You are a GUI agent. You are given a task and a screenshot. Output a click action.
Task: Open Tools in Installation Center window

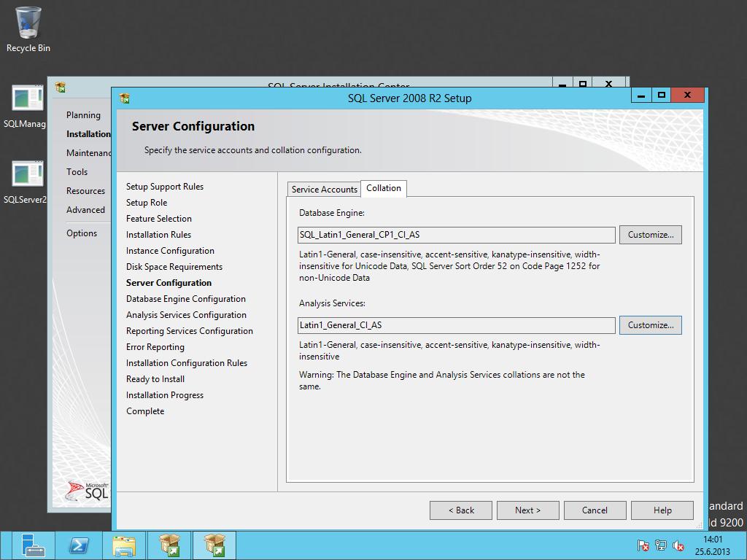tap(77, 172)
